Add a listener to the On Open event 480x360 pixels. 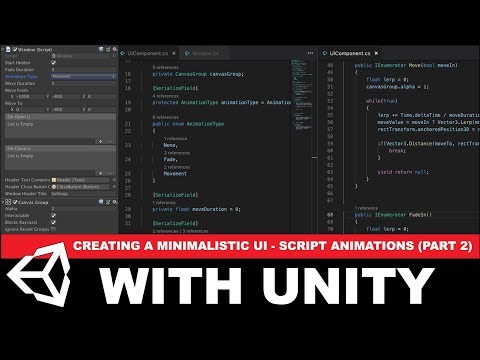coord(100,141)
